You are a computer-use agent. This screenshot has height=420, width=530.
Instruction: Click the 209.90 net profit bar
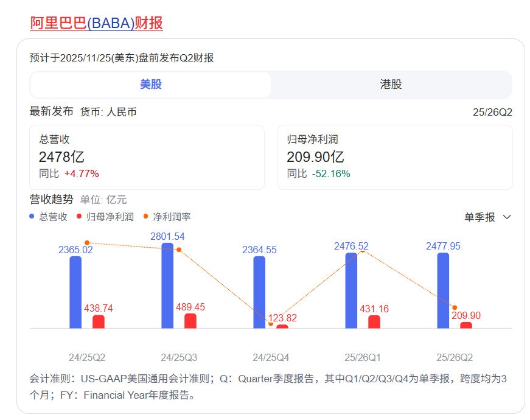click(x=466, y=325)
